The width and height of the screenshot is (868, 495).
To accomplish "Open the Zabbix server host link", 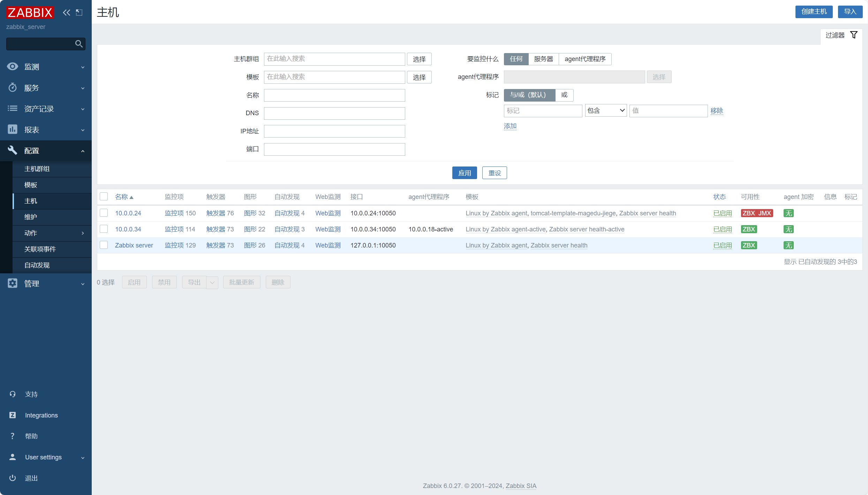I will 134,245.
